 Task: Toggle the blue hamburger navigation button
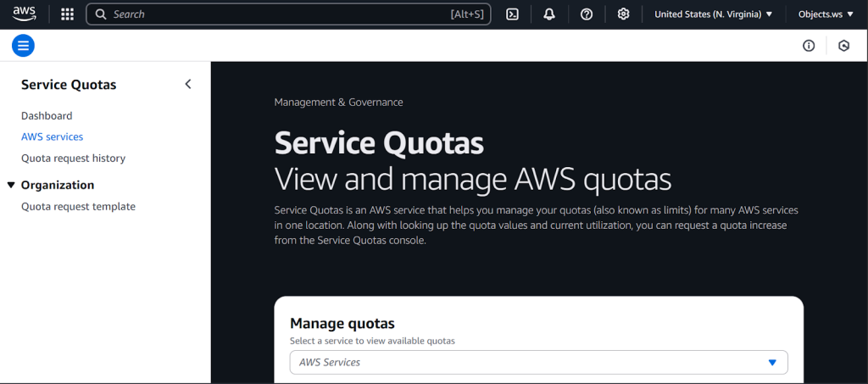click(24, 46)
